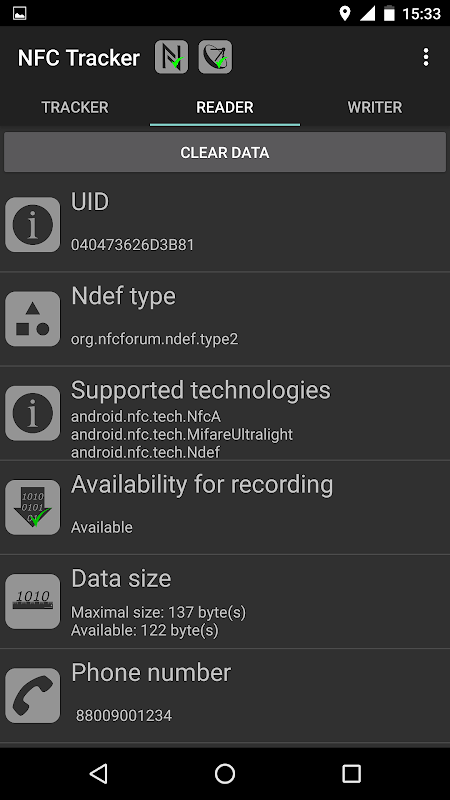Open the Ndef type list row
The width and height of the screenshot is (450, 800).
(225, 319)
